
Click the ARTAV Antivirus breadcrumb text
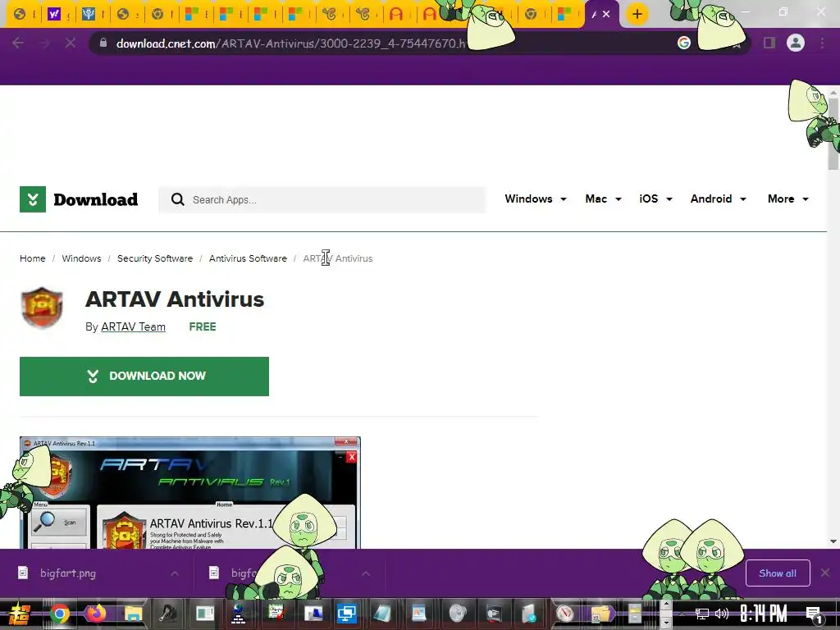(x=337, y=258)
